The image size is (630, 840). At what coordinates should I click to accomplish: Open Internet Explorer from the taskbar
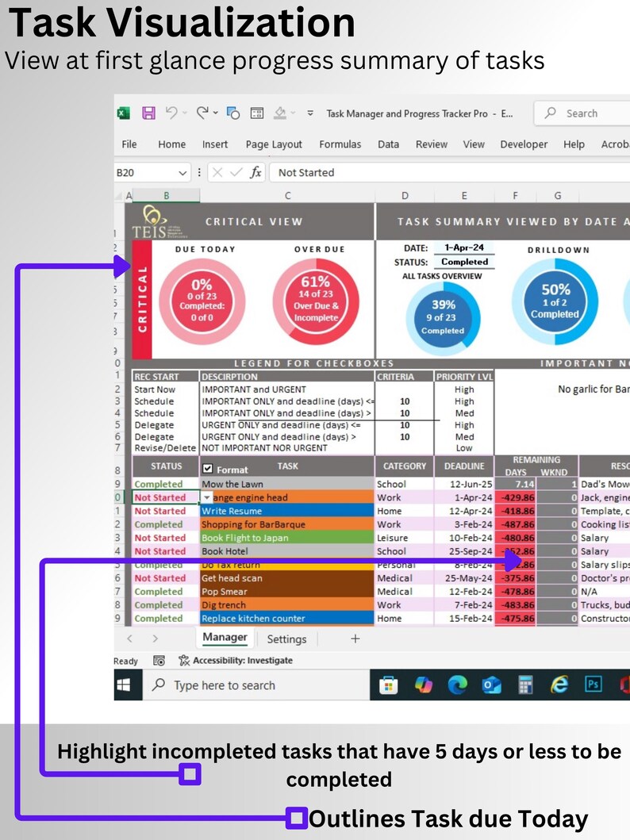coord(559,685)
